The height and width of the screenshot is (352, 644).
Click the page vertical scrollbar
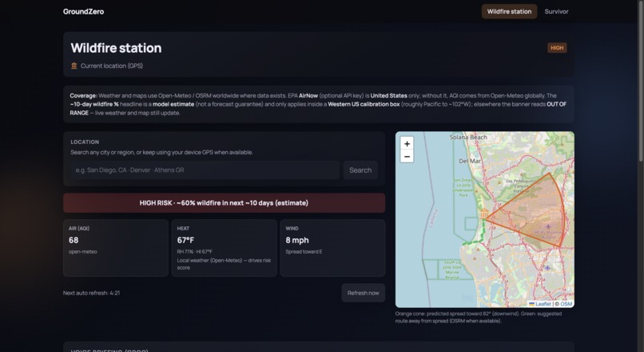(641, 82)
